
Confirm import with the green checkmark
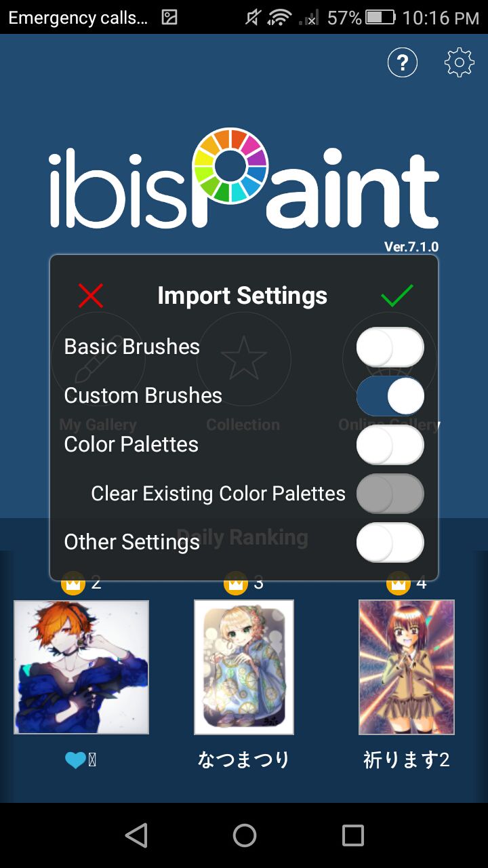pos(397,296)
